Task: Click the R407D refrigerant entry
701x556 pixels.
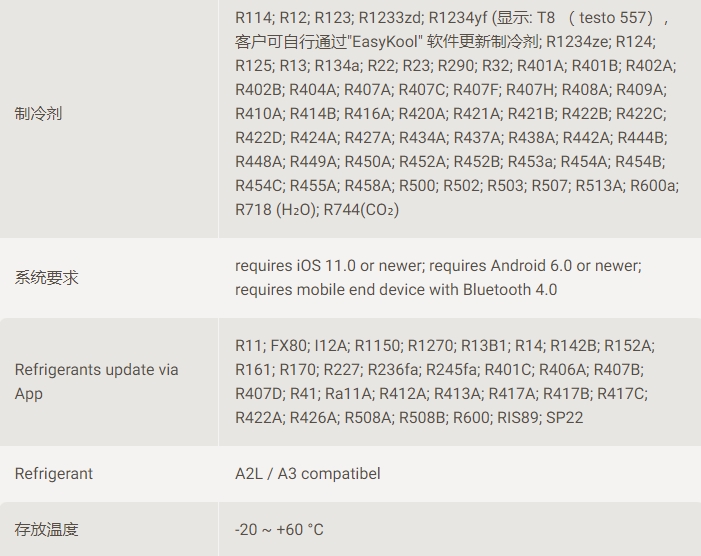Action: tap(259, 393)
